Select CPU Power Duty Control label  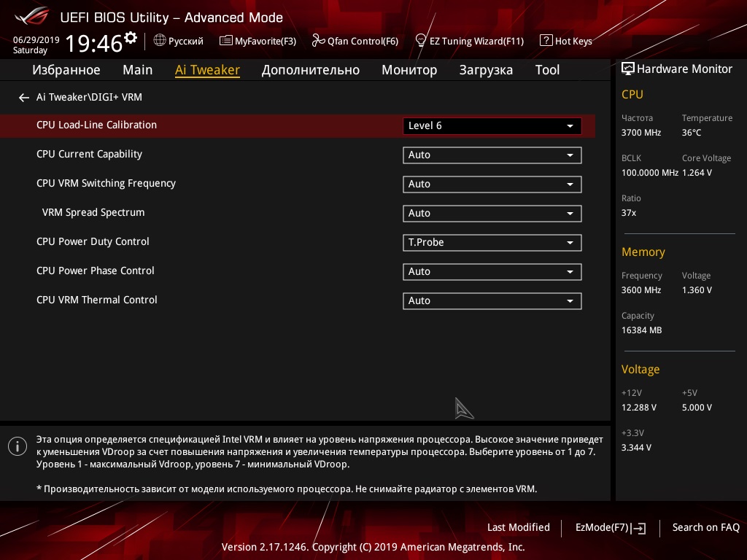(x=93, y=241)
